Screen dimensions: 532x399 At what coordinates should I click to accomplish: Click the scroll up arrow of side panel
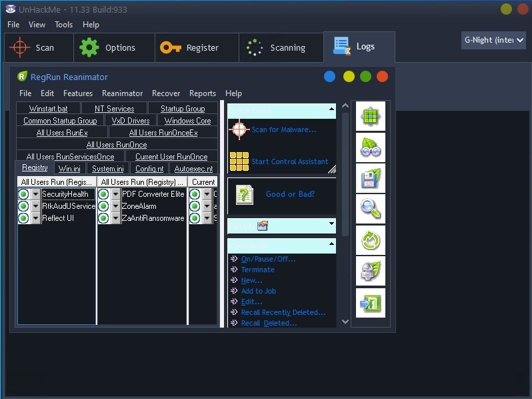pos(345,105)
